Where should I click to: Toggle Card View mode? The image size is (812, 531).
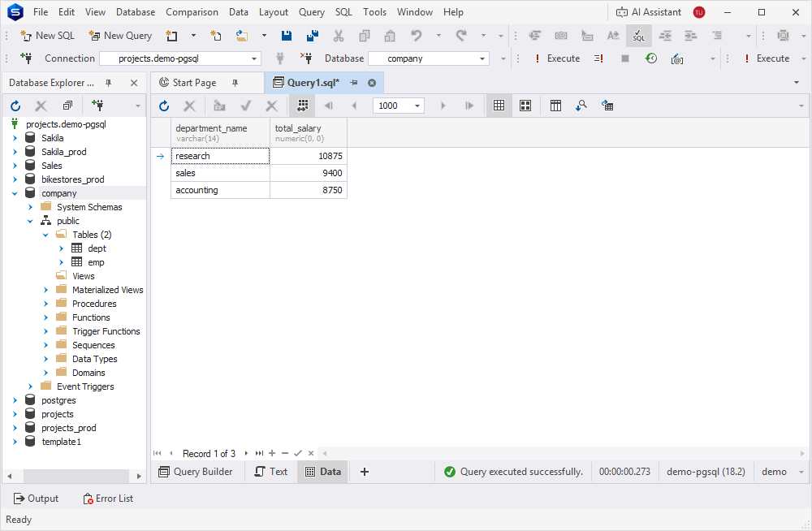(525, 106)
